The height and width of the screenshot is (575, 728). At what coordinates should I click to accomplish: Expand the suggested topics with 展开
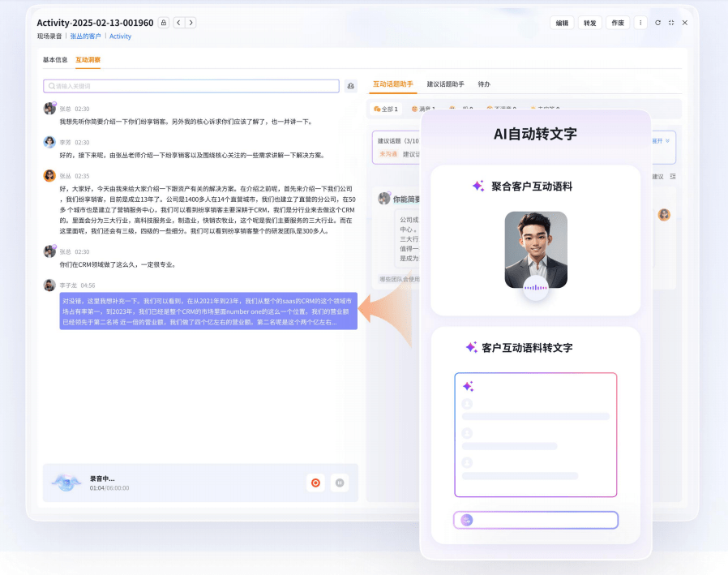pyautogui.click(x=661, y=140)
